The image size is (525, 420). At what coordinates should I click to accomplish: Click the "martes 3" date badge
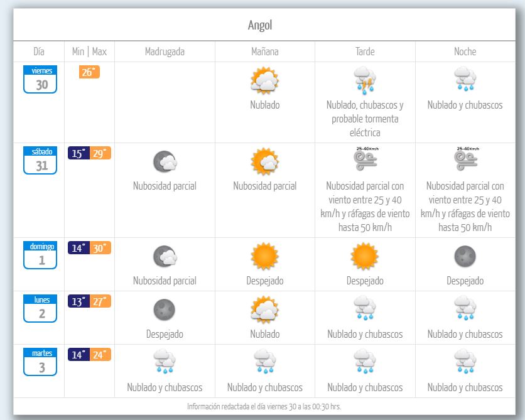pos(40,362)
